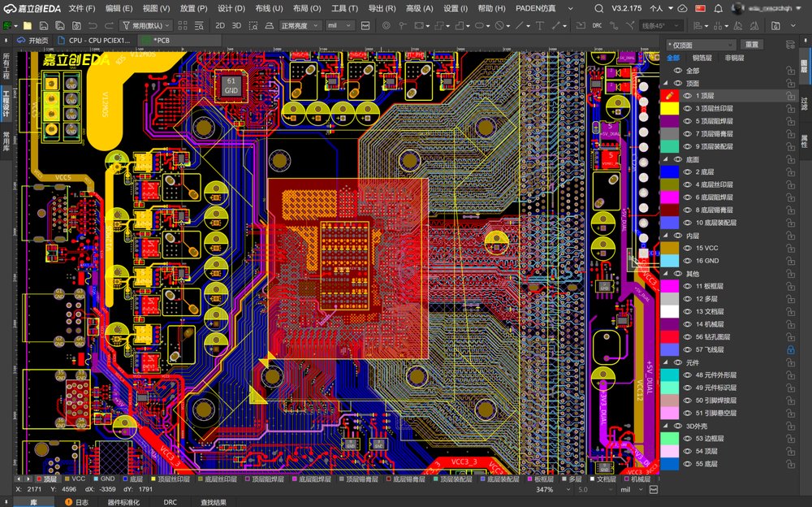Click the single routing tool icon
The height and width of the screenshot is (507, 812).
click(x=614, y=25)
